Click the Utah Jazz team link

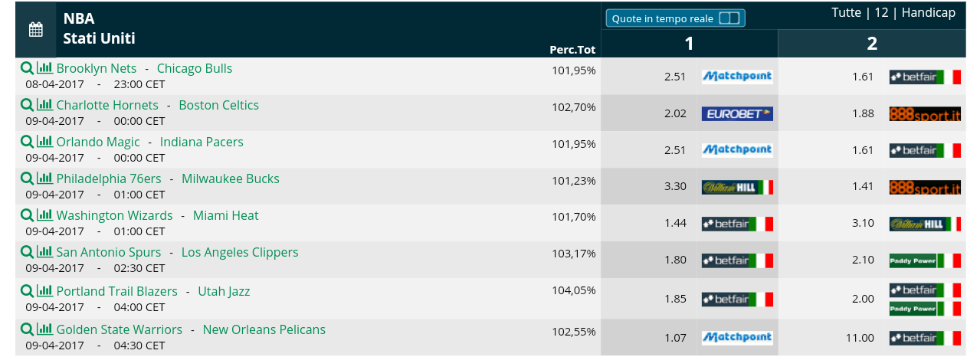(224, 291)
